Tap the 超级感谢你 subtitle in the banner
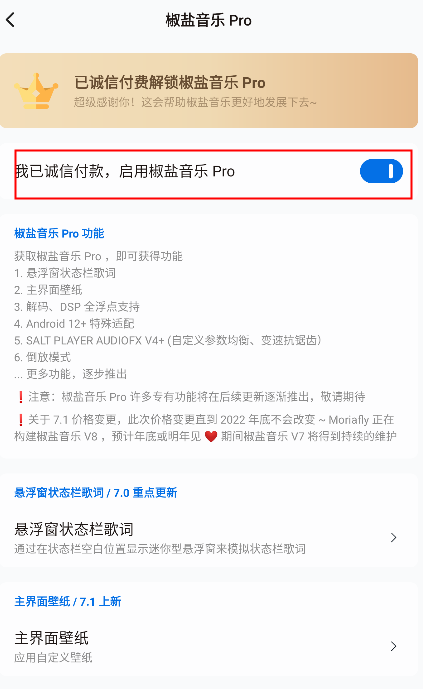The width and height of the screenshot is (423, 689). click(x=195, y=102)
